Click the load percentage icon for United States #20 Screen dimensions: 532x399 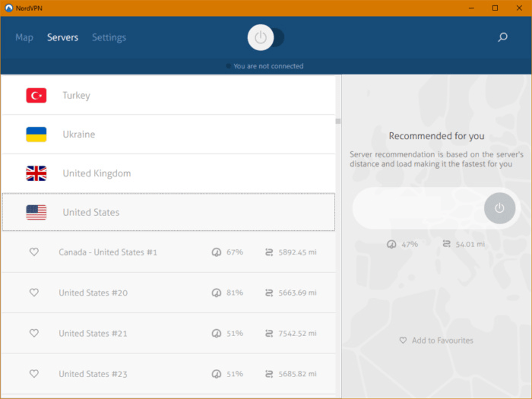(x=217, y=293)
